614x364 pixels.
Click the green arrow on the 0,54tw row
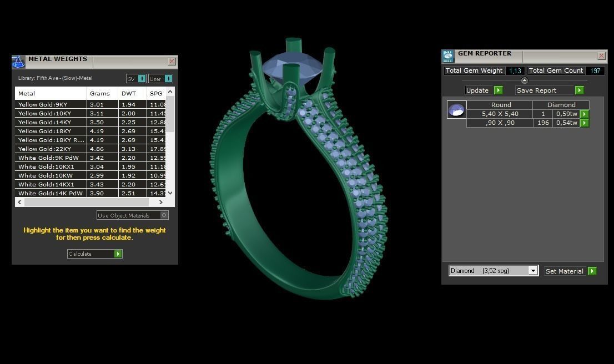point(584,123)
